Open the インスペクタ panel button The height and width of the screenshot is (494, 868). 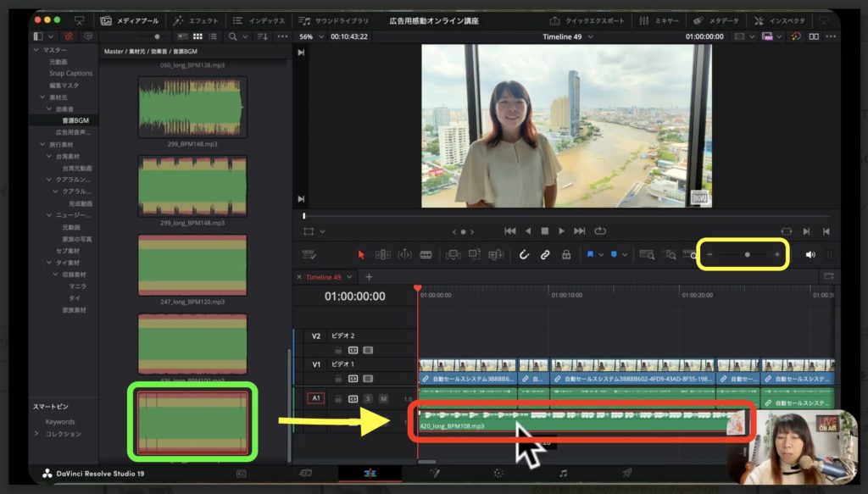tap(779, 19)
